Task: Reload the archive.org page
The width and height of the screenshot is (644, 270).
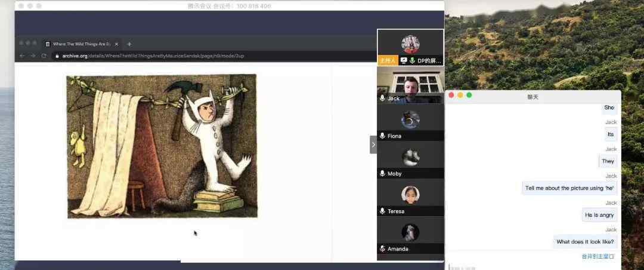Action: pos(44,56)
